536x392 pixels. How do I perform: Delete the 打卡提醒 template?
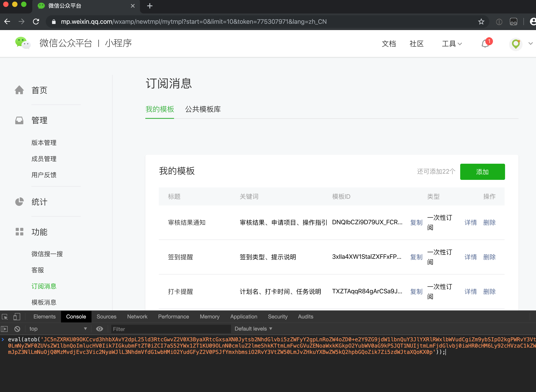click(x=489, y=292)
